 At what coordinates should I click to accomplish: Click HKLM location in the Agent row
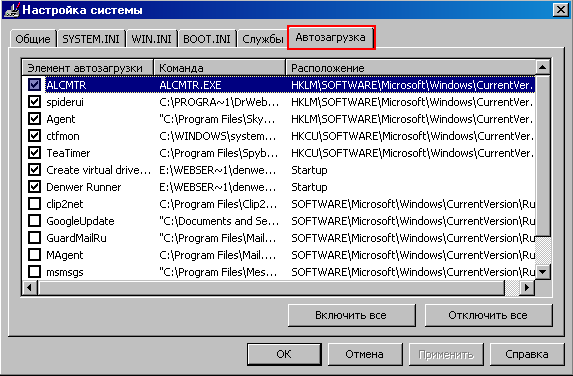coord(412,119)
